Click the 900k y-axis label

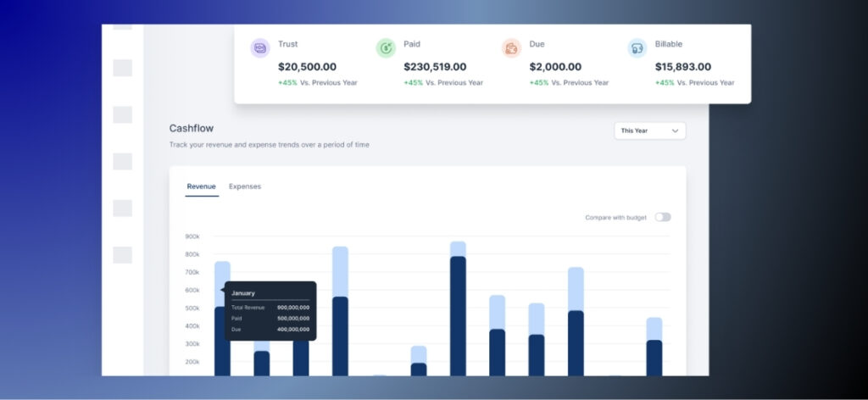(x=192, y=236)
